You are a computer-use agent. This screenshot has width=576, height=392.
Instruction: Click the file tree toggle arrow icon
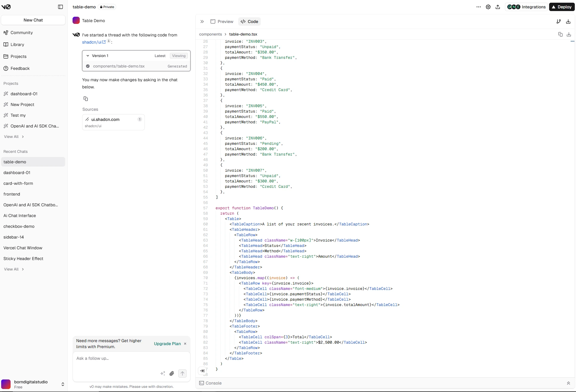(202, 371)
